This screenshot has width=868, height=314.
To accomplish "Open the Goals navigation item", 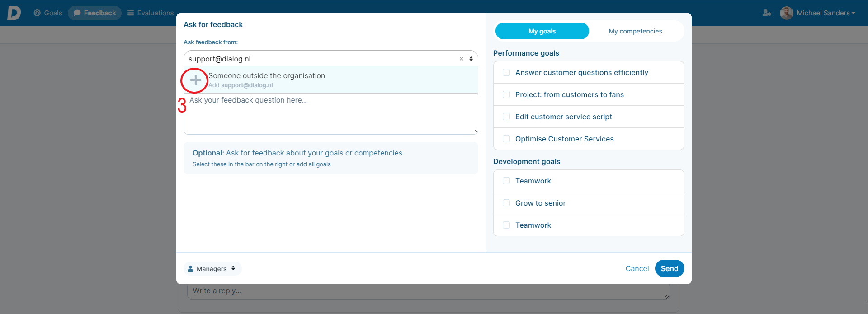I will tap(48, 13).
